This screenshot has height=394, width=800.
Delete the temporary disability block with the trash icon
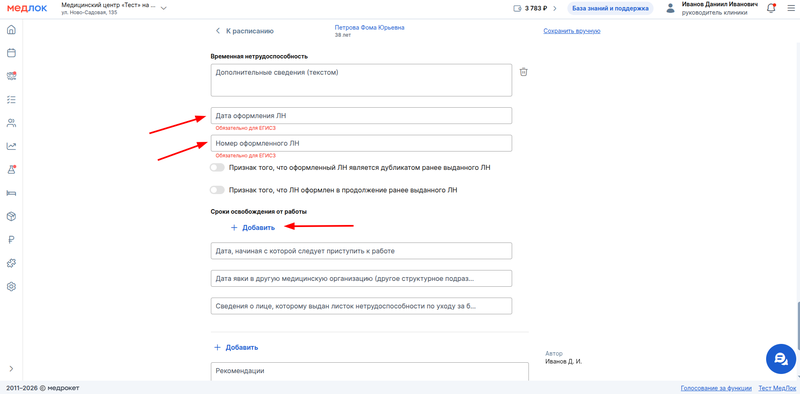pos(523,72)
